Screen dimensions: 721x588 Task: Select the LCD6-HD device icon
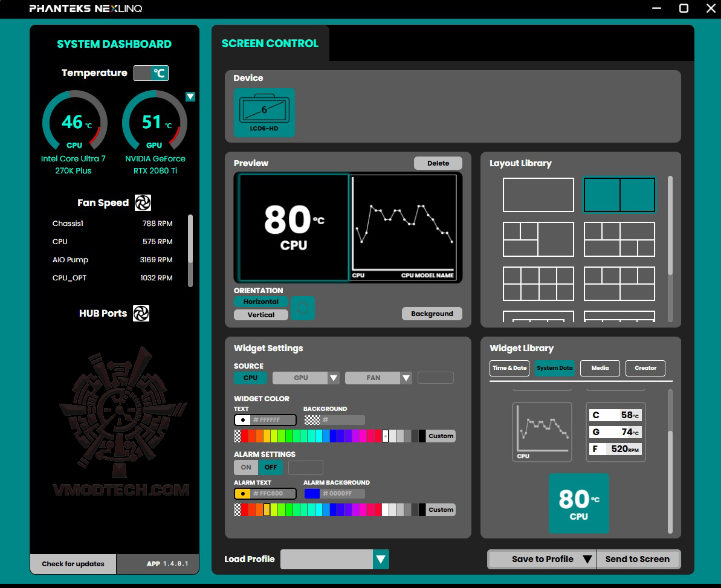pyautogui.click(x=264, y=112)
